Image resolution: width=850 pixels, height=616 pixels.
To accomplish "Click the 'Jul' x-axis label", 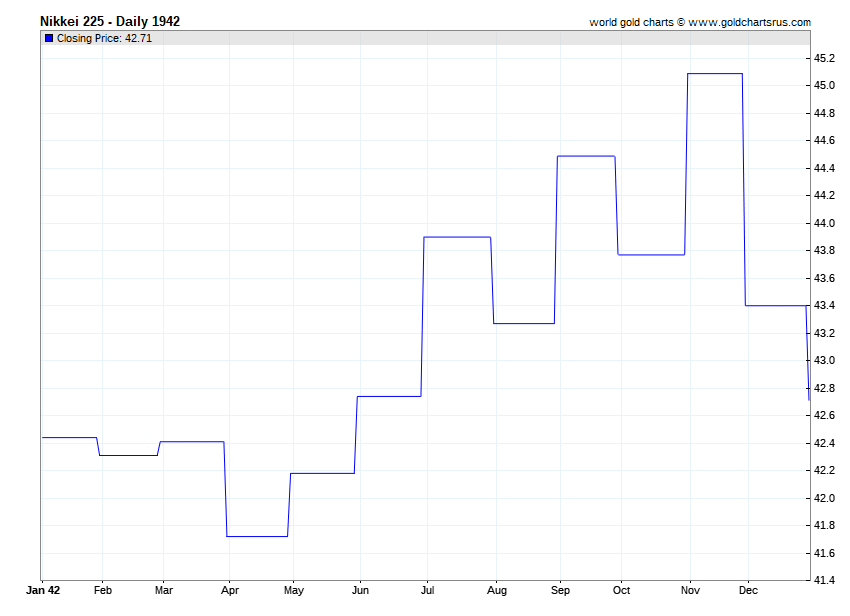I will (x=427, y=590).
